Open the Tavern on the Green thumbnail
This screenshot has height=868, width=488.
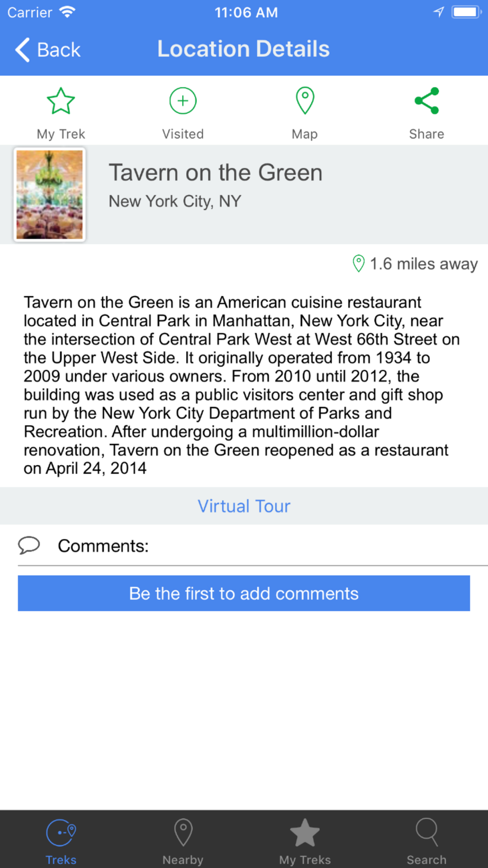click(x=49, y=194)
